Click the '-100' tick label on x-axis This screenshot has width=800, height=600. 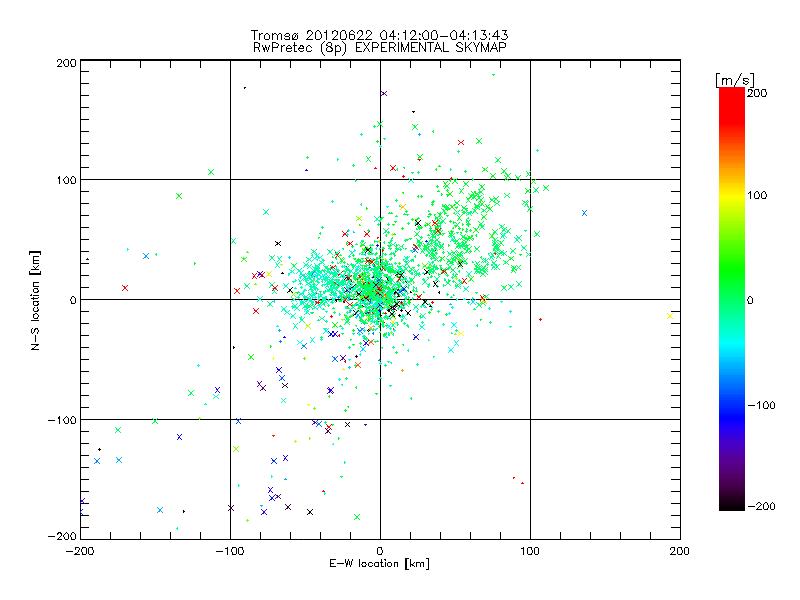(x=230, y=551)
